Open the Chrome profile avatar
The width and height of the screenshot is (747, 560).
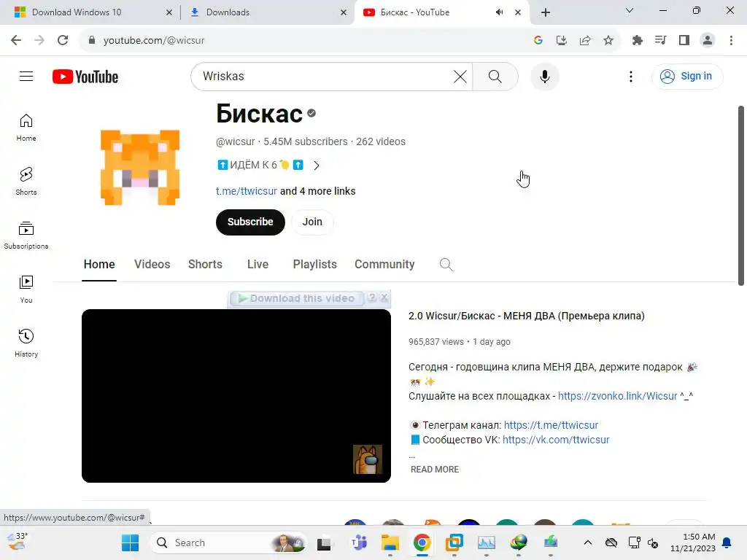click(708, 40)
